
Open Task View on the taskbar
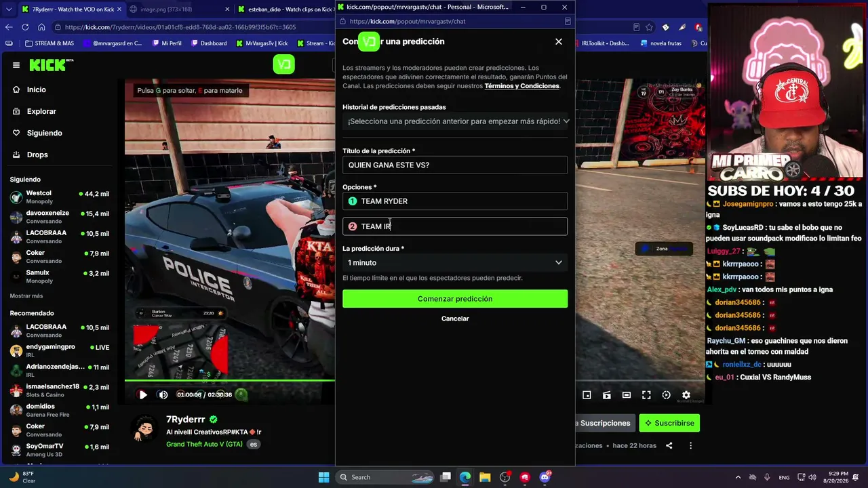tap(446, 477)
